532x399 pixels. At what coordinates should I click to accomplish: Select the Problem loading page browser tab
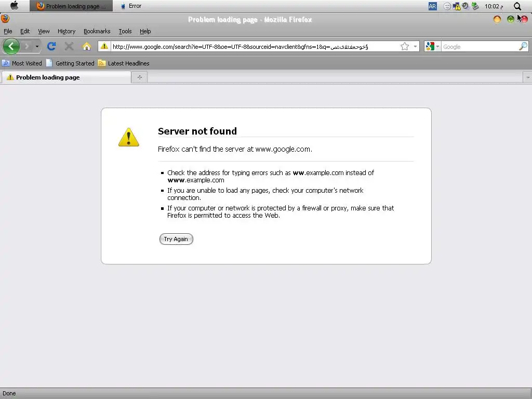click(x=66, y=77)
